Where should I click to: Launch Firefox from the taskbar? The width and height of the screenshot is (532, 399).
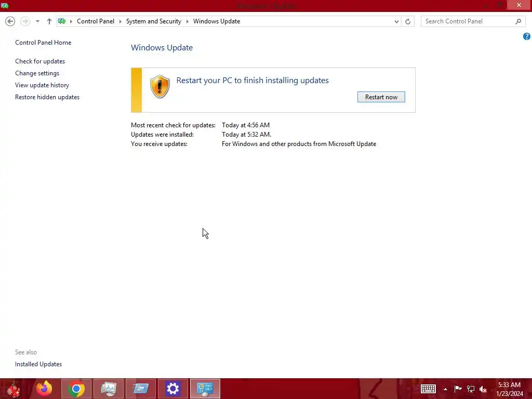coord(44,389)
